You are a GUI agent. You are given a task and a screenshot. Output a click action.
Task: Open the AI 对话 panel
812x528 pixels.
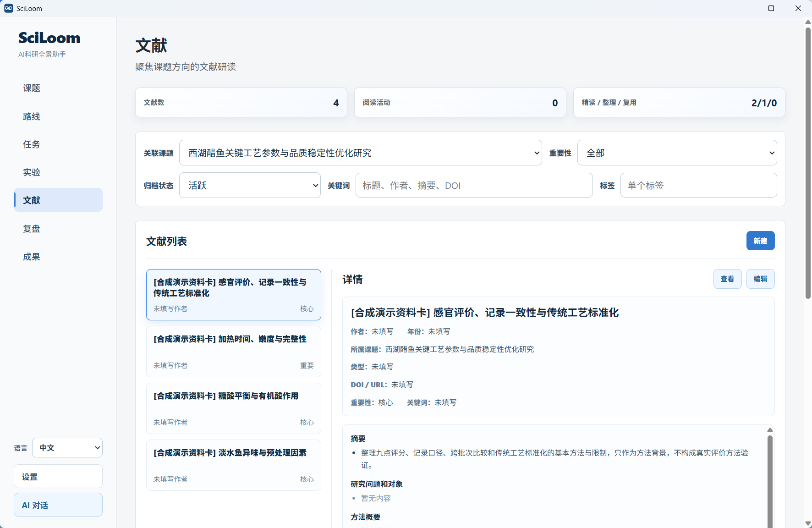coord(58,505)
